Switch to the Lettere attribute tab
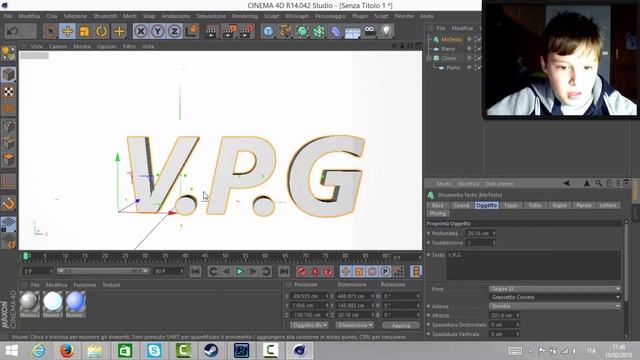The height and width of the screenshot is (360, 640). coord(608,205)
